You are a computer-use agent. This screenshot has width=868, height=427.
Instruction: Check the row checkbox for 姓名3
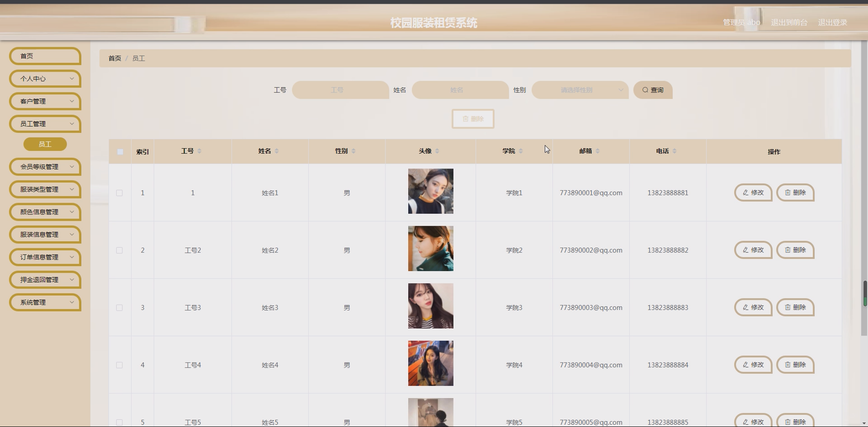pos(119,307)
